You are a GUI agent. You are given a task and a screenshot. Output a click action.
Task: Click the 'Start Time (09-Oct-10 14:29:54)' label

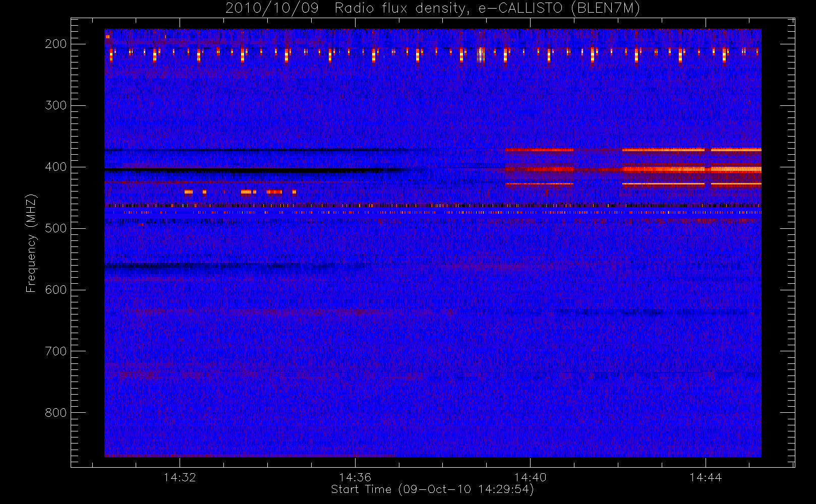tap(432, 489)
